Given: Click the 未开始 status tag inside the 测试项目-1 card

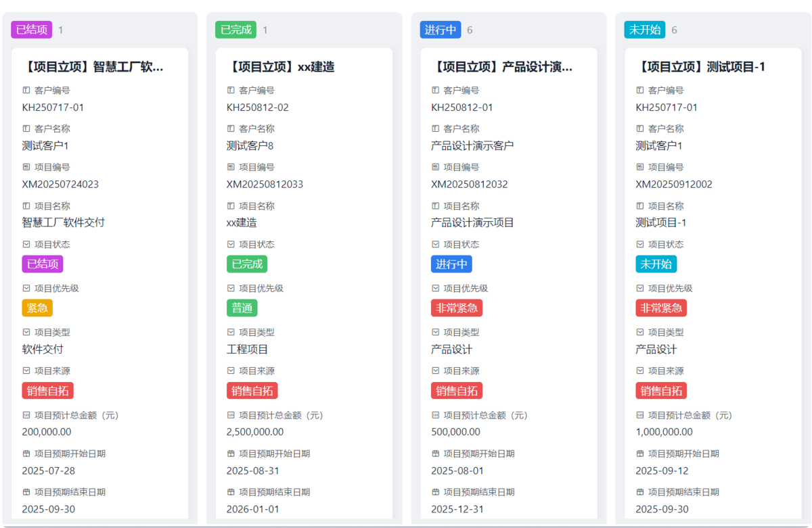Looking at the screenshot, I should click(x=656, y=264).
